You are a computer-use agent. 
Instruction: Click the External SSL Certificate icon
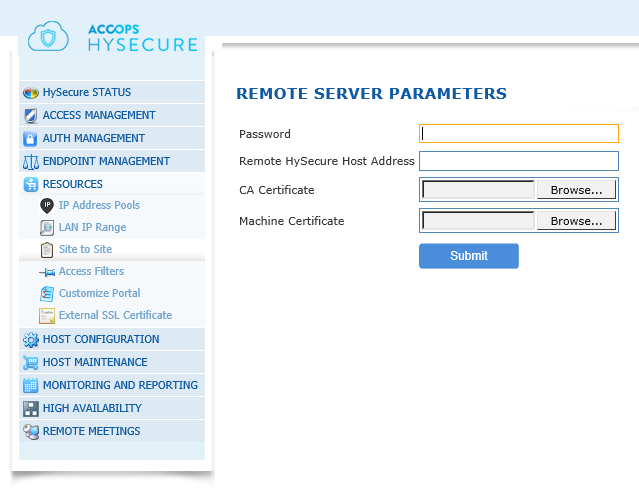coord(47,316)
